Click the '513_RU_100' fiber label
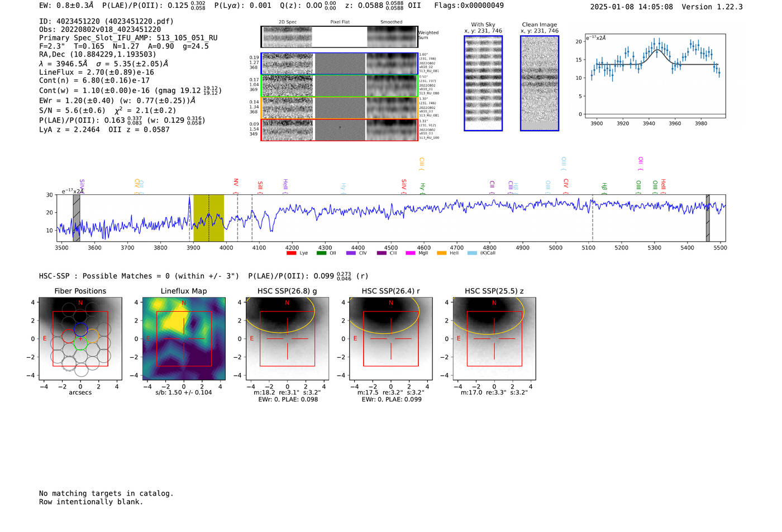782x532 pixels. [x=429, y=137]
